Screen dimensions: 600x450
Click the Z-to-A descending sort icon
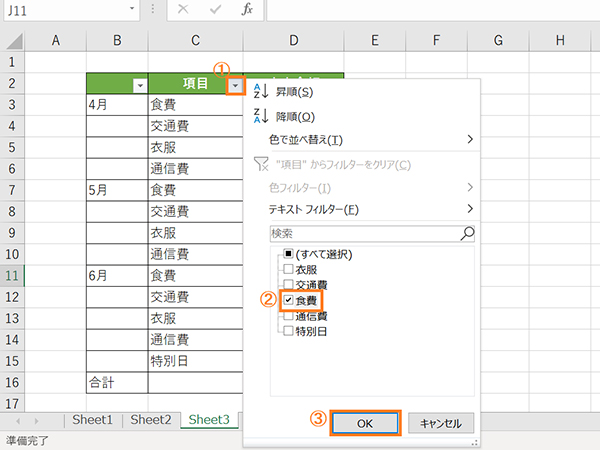[x=261, y=116]
